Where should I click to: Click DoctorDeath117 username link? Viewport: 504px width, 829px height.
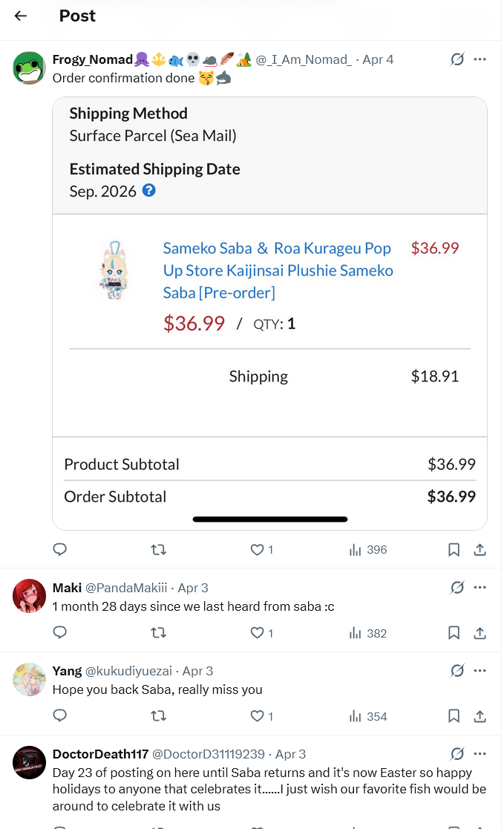[100, 754]
